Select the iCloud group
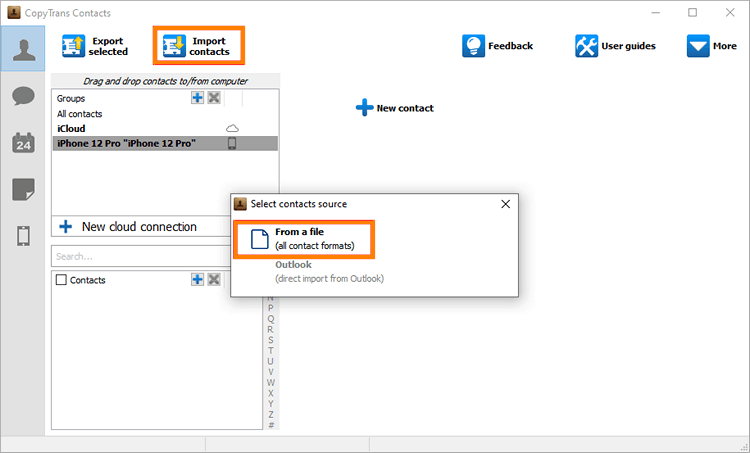Image resolution: width=750 pixels, height=453 pixels. pyautogui.click(x=72, y=129)
